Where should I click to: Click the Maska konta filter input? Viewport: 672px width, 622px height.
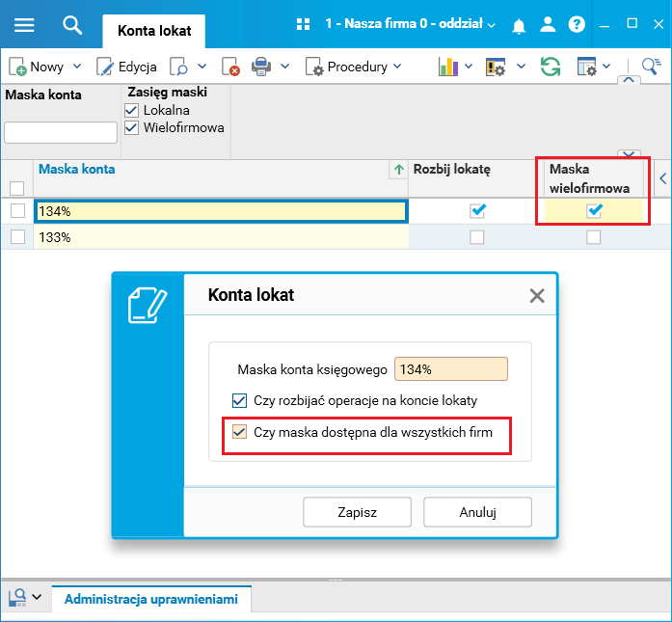tap(61, 132)
